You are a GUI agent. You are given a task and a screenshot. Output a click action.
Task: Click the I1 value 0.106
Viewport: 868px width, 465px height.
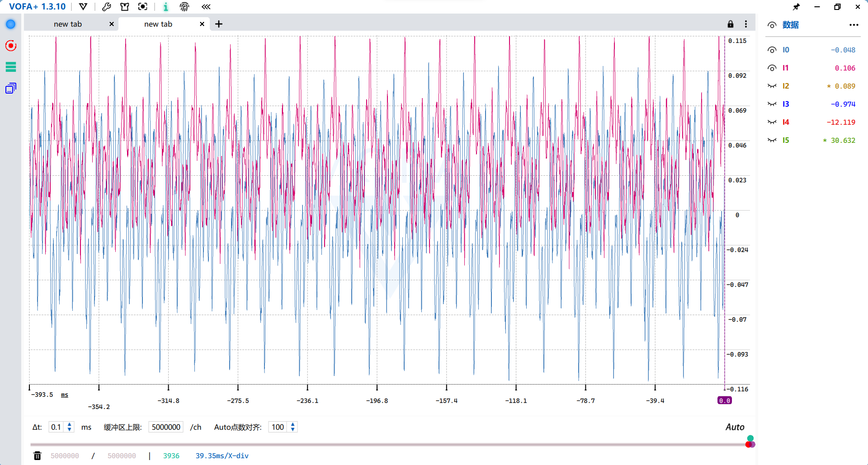845,68
